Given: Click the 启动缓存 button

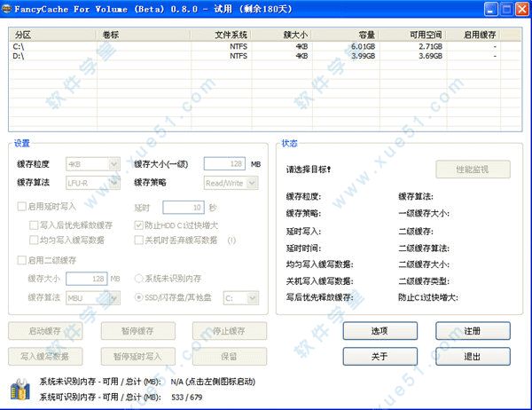Looking at the screenshot, I should coord(45,331).
